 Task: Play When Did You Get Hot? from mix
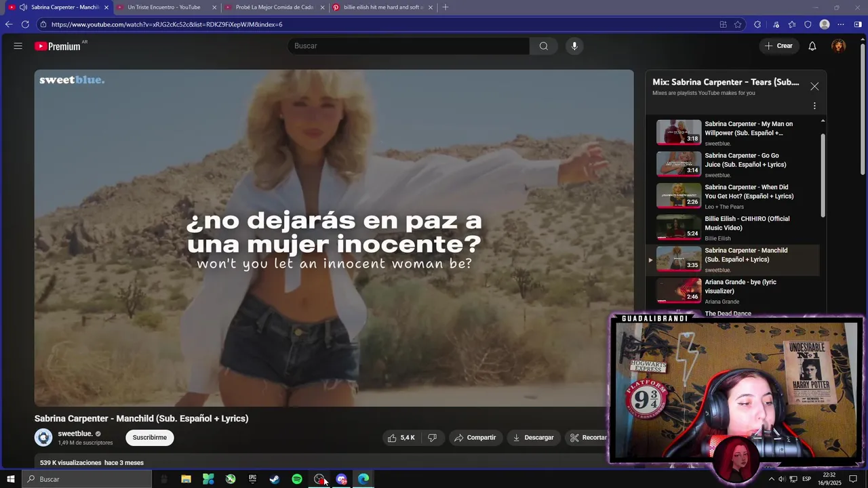[736, 197]
